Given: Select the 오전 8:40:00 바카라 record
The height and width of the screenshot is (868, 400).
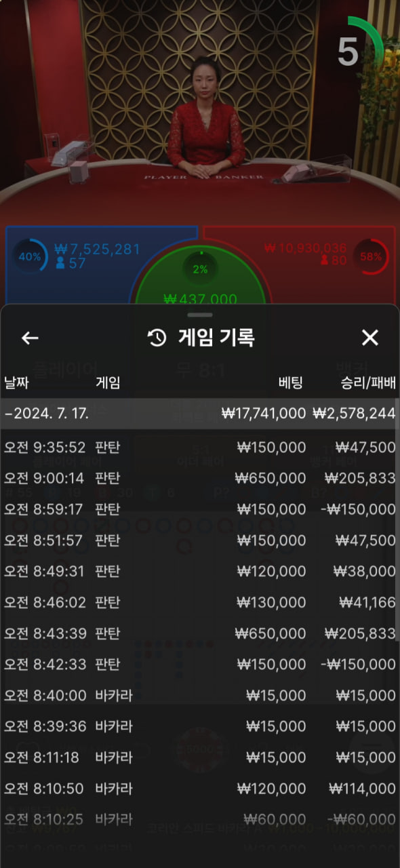Looking at the screenshot, I should point(199,695).
